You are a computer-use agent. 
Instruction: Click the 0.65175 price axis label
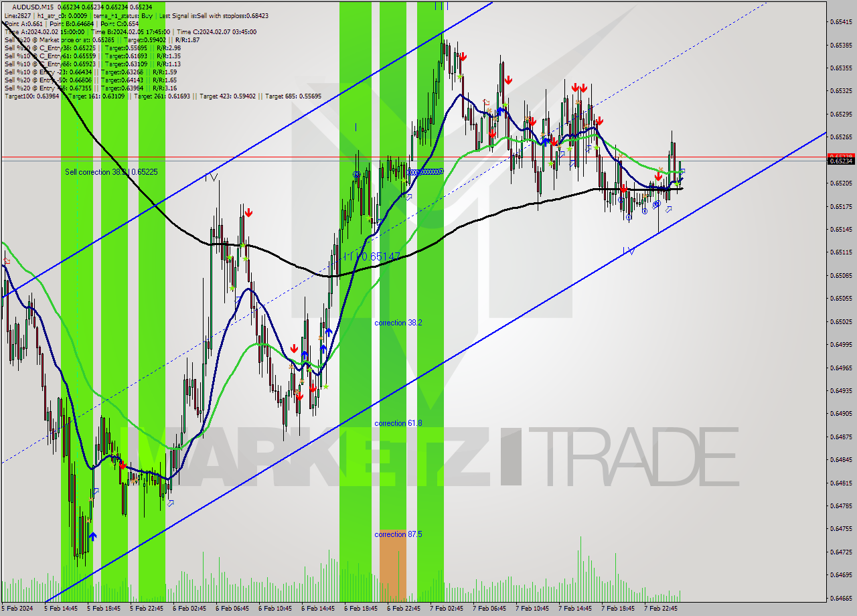click(841, 206)
